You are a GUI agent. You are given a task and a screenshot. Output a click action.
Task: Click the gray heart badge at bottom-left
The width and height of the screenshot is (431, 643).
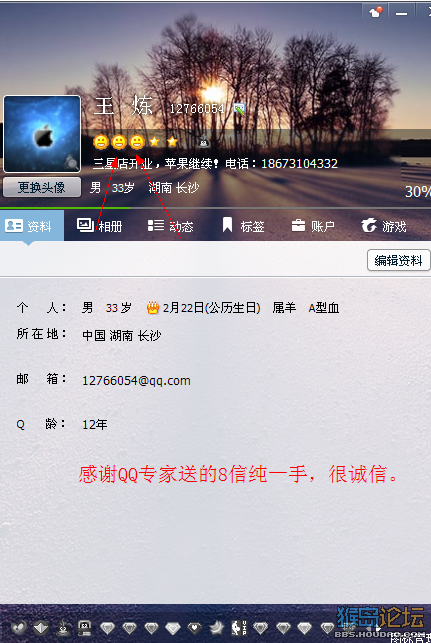(x=18, y=627)
